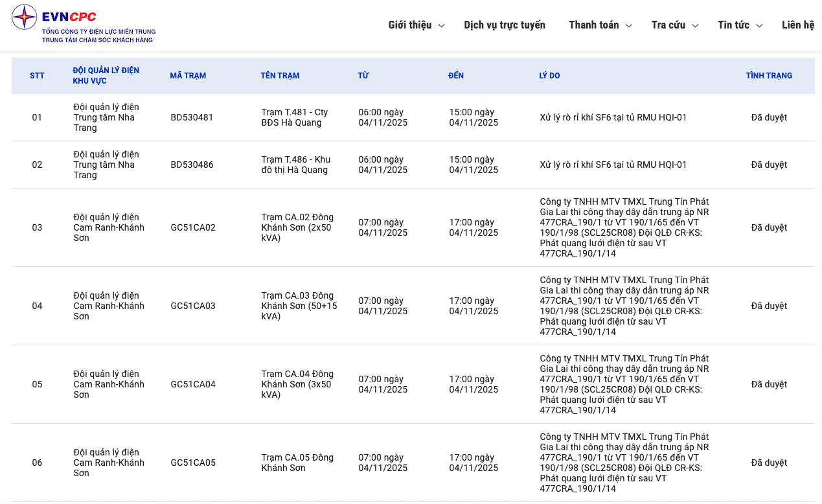Open the Dịch vụ trực tuyến menu

(504, 25)
